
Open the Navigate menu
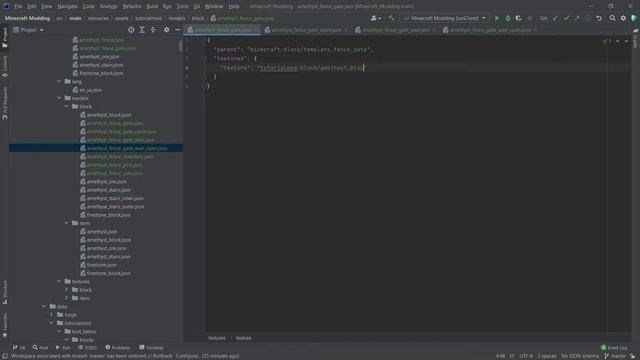click(x=67, y=7)
